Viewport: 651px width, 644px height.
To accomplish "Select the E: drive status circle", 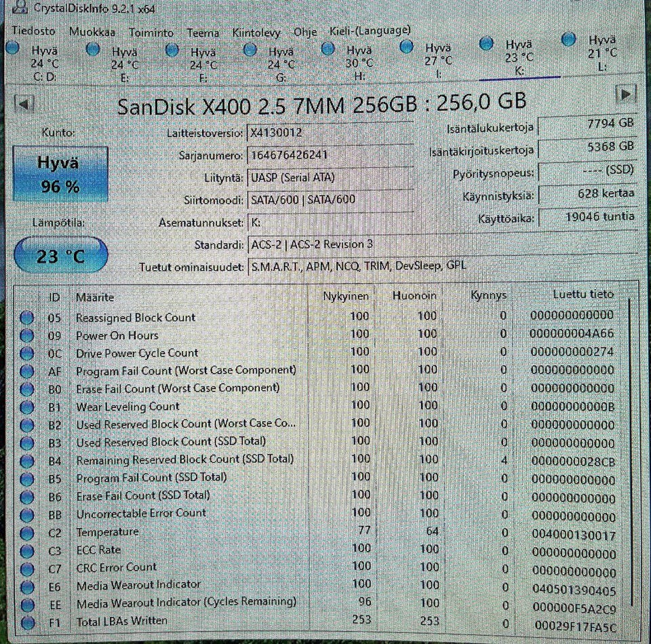I will point(93,50).
